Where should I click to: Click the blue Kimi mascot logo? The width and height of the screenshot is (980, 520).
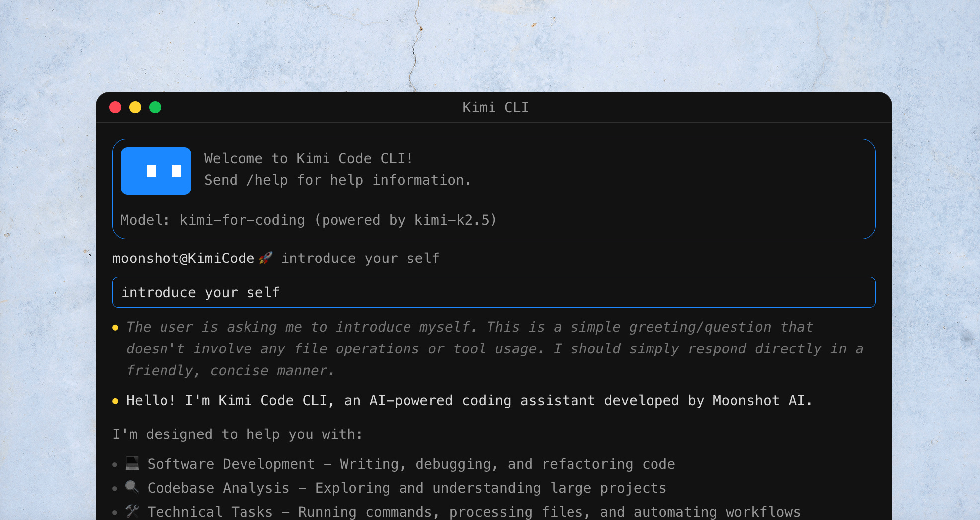(x=156, y=171)
